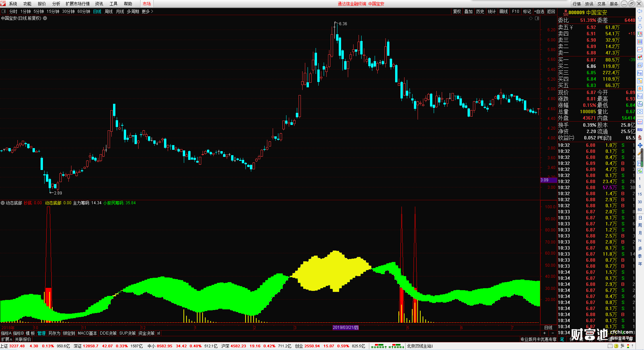Click the green refresh icon in sidebar
The image size is (644, 350).
coord(640,171)
